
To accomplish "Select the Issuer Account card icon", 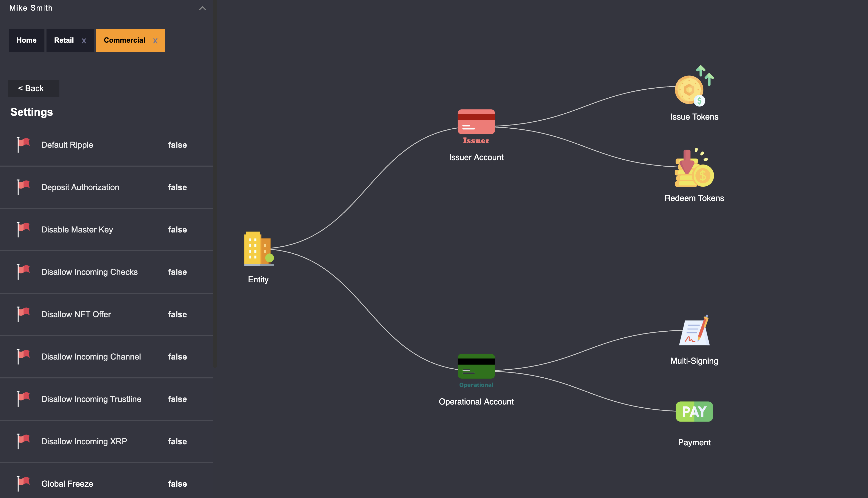I will tap(476, 122).
